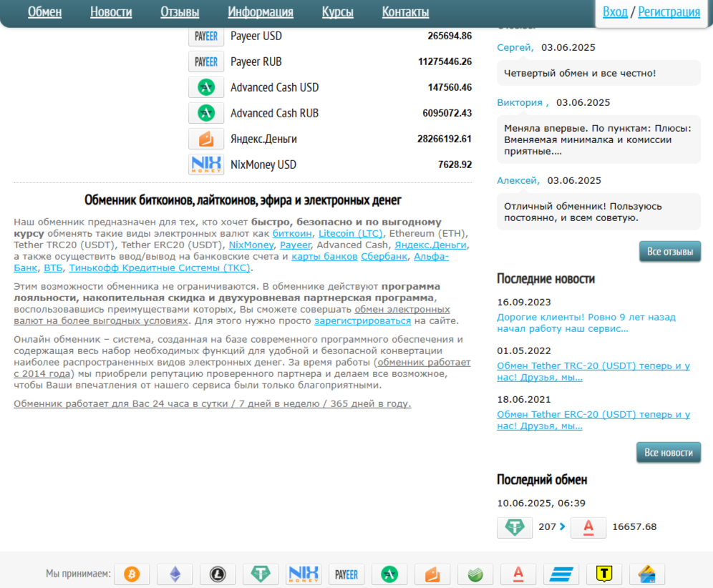This screenshot has height=588, width=713.
Task: Click the Bitcoin icon in accepted payments footer
Action: [132, 574]
